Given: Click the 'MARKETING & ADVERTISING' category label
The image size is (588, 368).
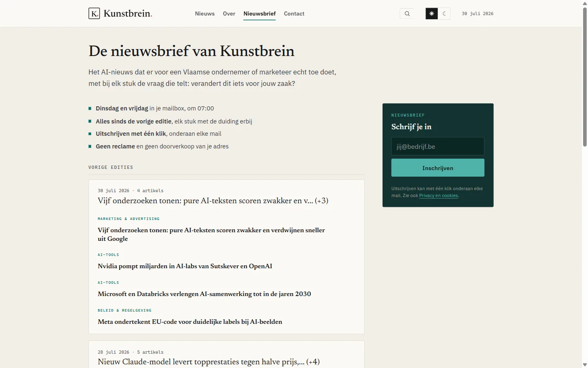Looking at the screenshot, I should pyautogui.click(x=129, y=219).
